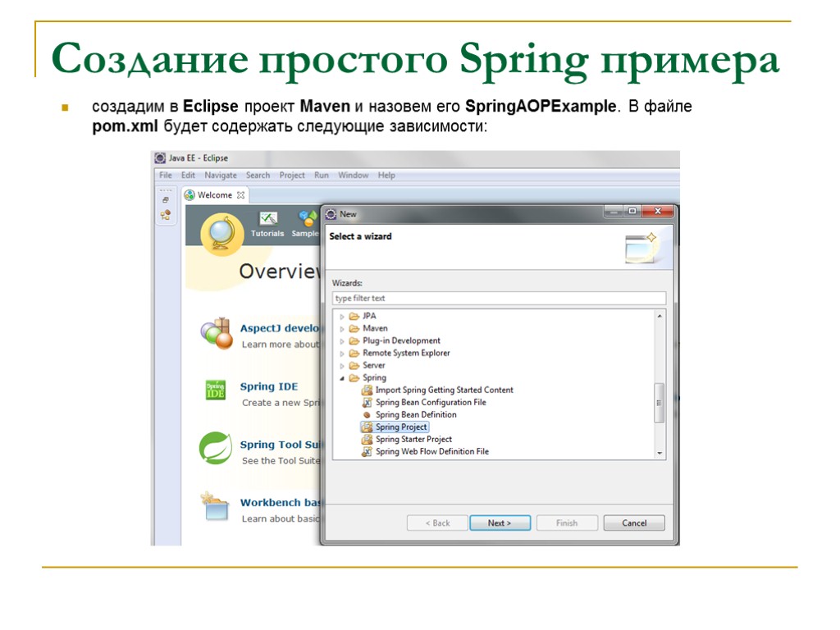Screen dimensions: 840x630
Task: Select the Spring folder icon
Action: coord(354,377)
